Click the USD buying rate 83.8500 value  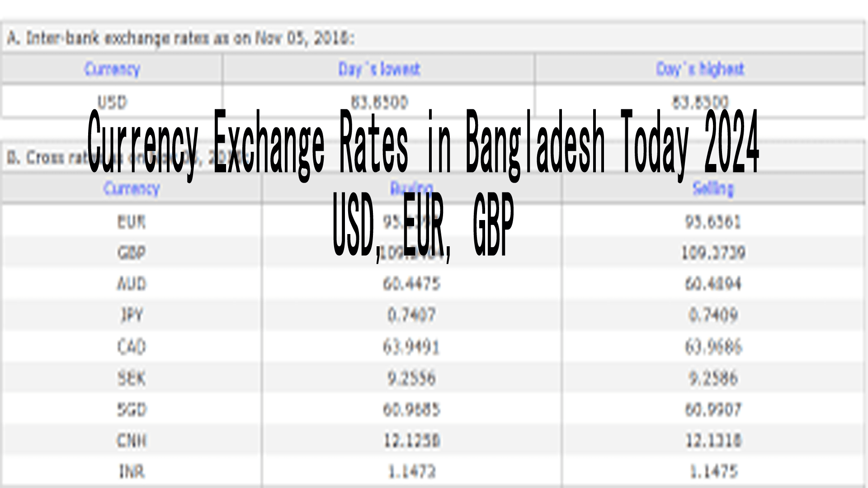coord(379,102)
